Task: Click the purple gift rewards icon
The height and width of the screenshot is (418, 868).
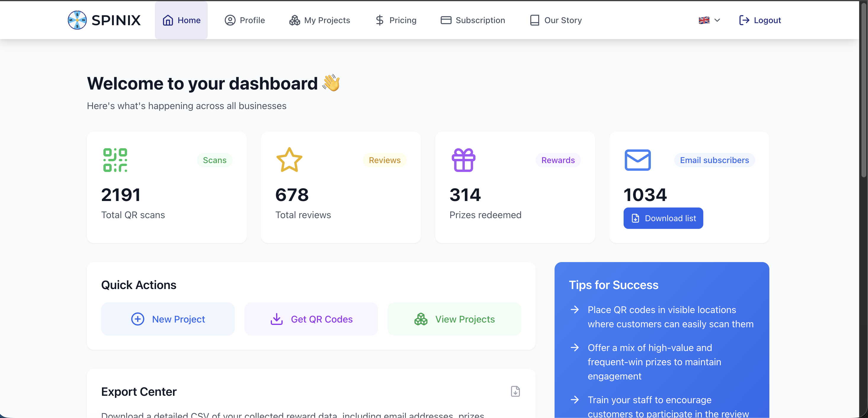Action: point(463,160)
